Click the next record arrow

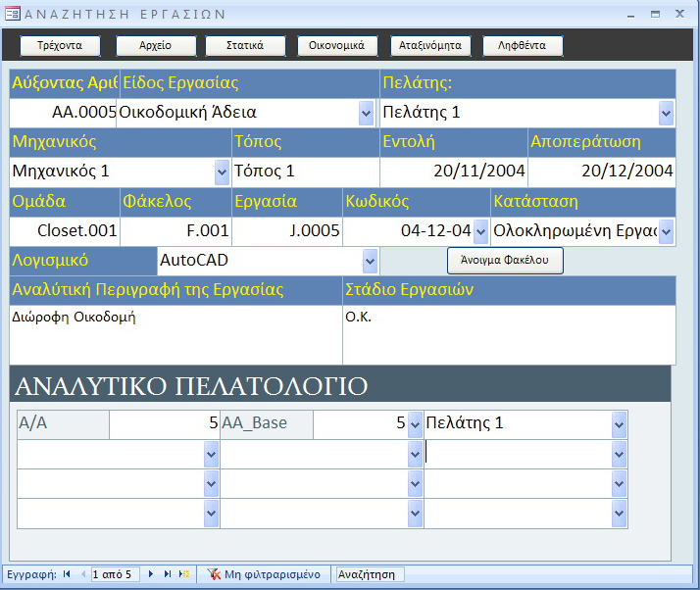tap(151, 574)
